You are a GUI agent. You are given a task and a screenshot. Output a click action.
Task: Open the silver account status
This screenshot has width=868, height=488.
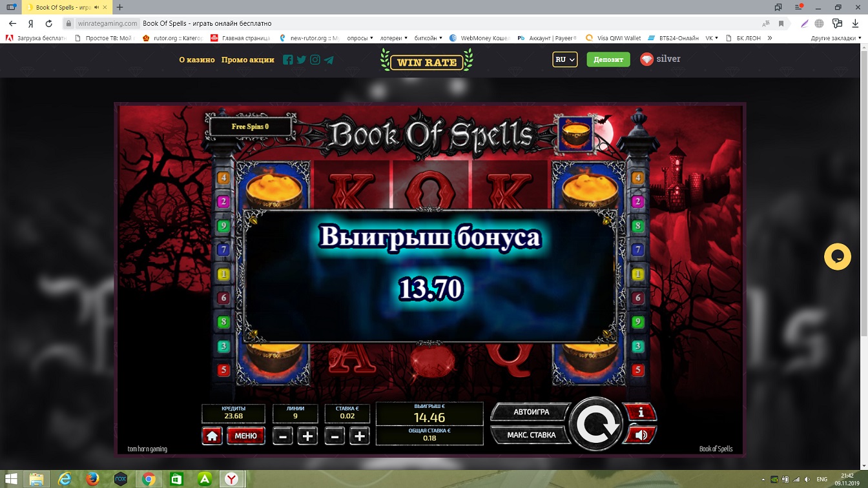pos(660,59)
